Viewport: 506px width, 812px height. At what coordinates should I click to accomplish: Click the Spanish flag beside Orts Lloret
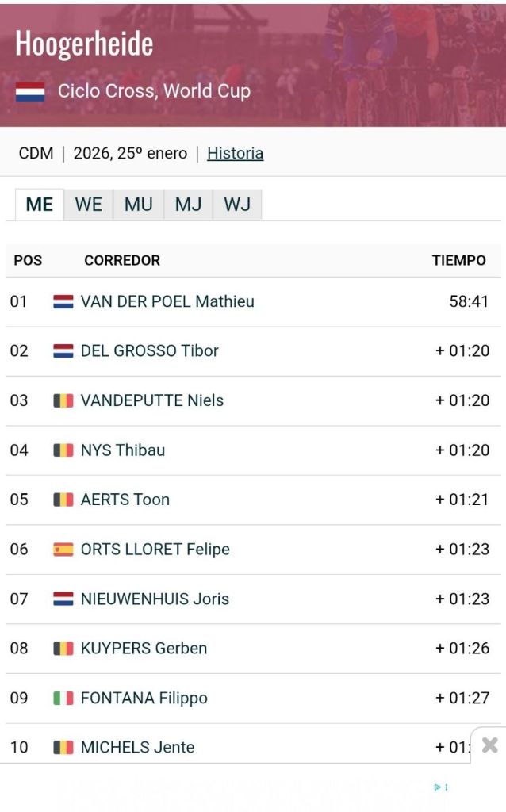click(63, 550)
